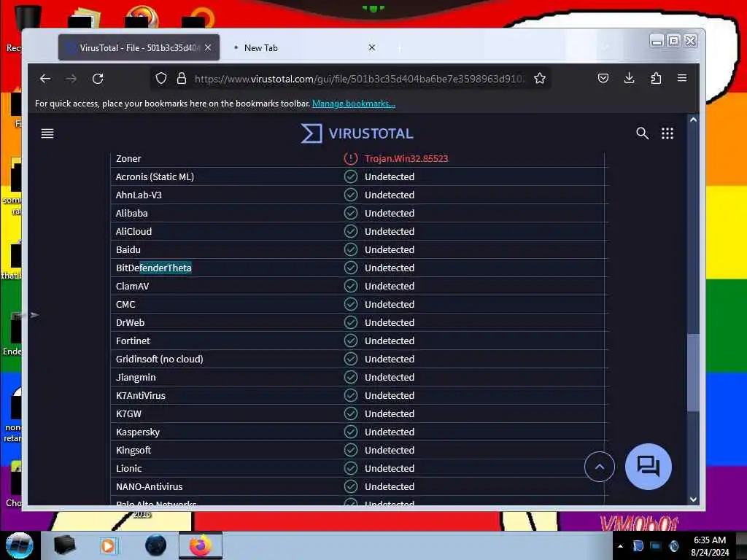Image resolution: width=747 pixels, height=560 pixels.
Task: Click the Manage bookmarks link
Action: (354, 104)
